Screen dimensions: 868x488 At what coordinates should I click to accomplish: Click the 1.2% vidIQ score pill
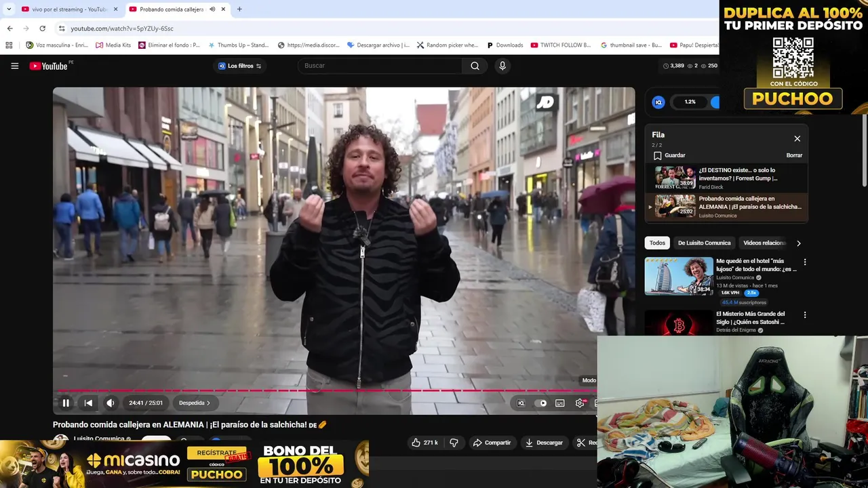click(x=690, y=102)
